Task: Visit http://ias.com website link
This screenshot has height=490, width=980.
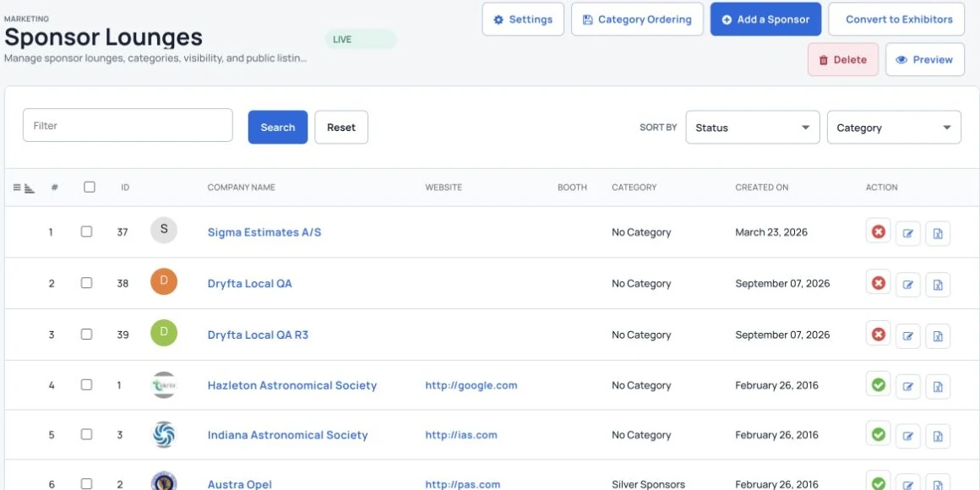Action: 461,434
